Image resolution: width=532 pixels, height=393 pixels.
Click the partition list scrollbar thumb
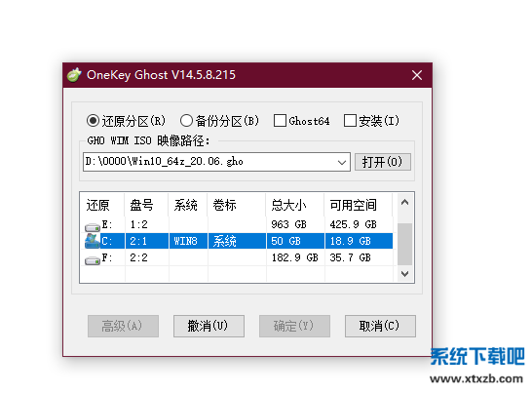click(x=404, y=244)
